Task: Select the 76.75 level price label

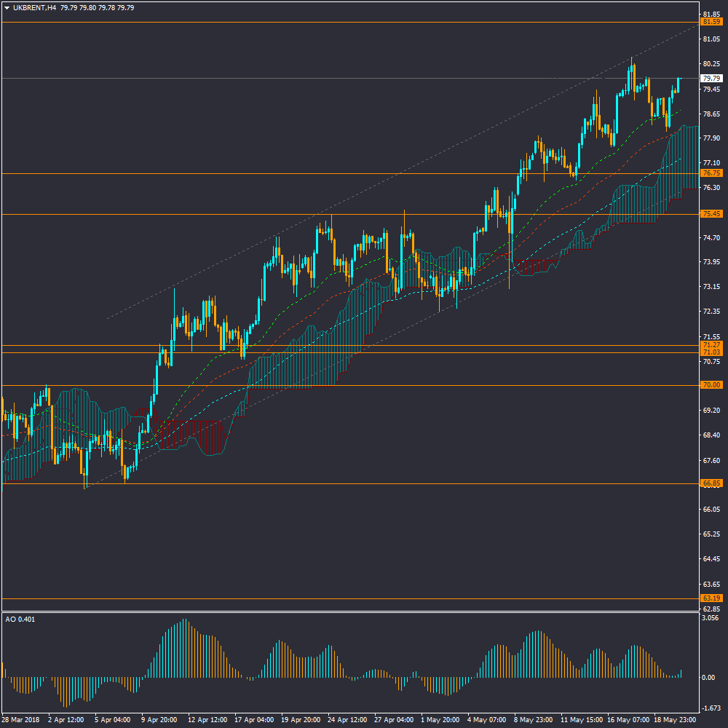Action: coord(711,173)
